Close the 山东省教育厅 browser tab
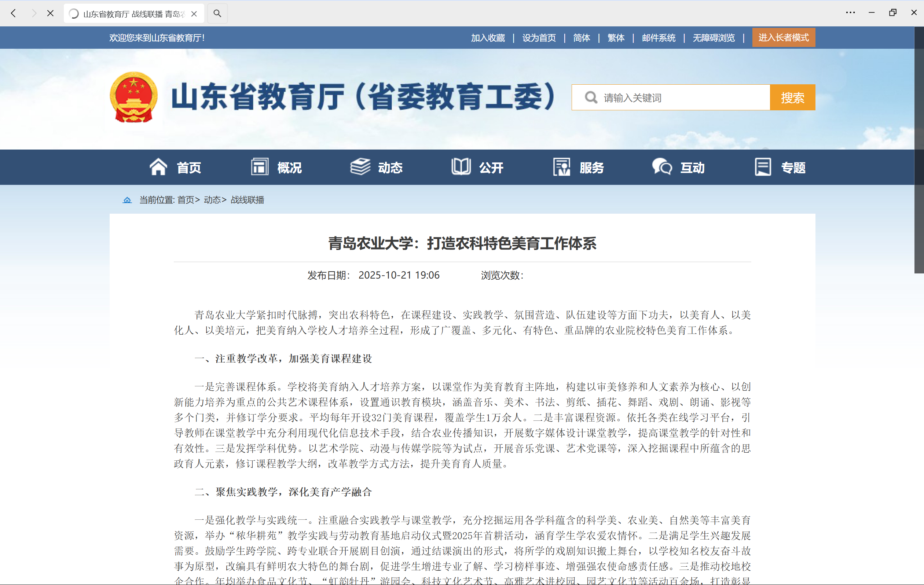The width and height of the screenshot is (924, 585). (194, 14)
